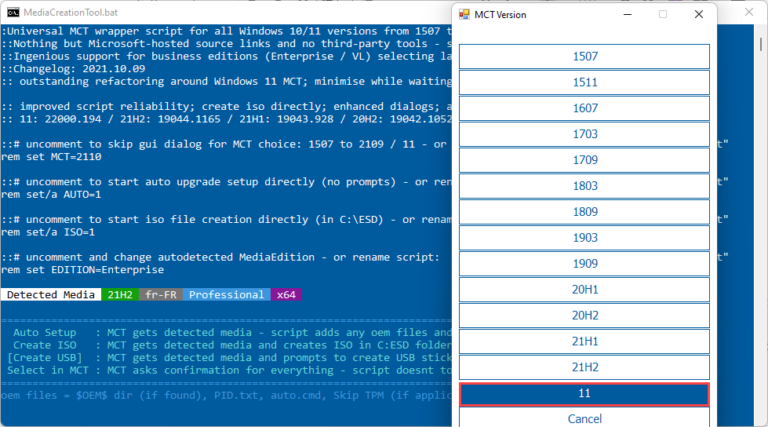Screen dimensions: 768x427
Task: Select the 1703 version option
Action: [x=585, y=134]
